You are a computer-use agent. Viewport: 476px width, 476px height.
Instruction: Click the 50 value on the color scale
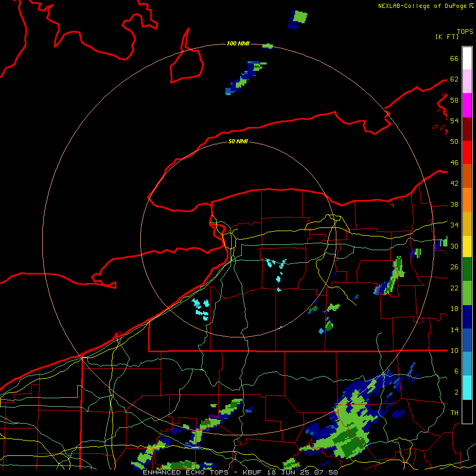454,142
